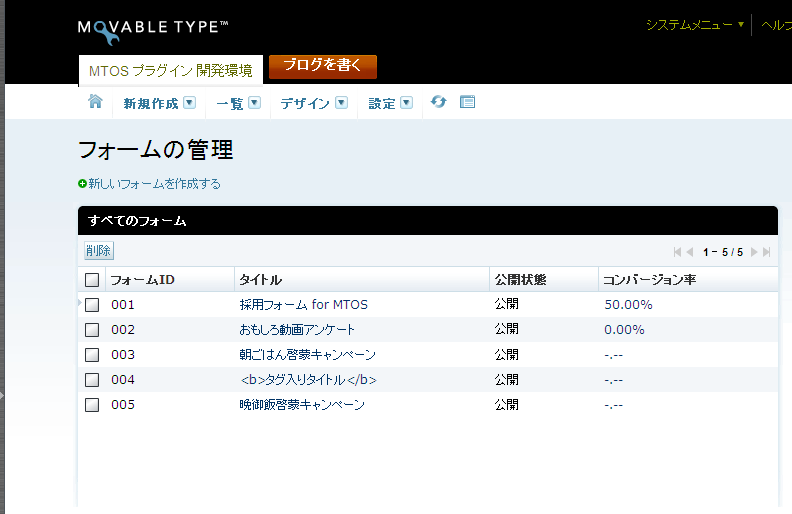
Task: Expand the デザイン dropdown menu
Action: tap(341, 103)
